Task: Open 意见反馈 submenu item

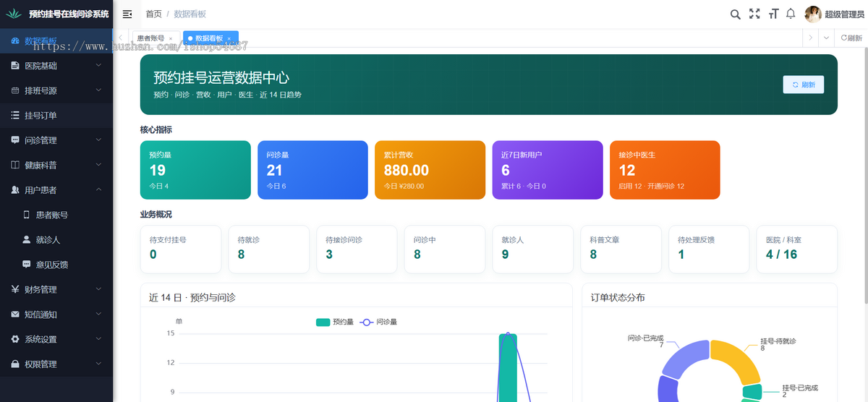Action: tap(56, 265)
